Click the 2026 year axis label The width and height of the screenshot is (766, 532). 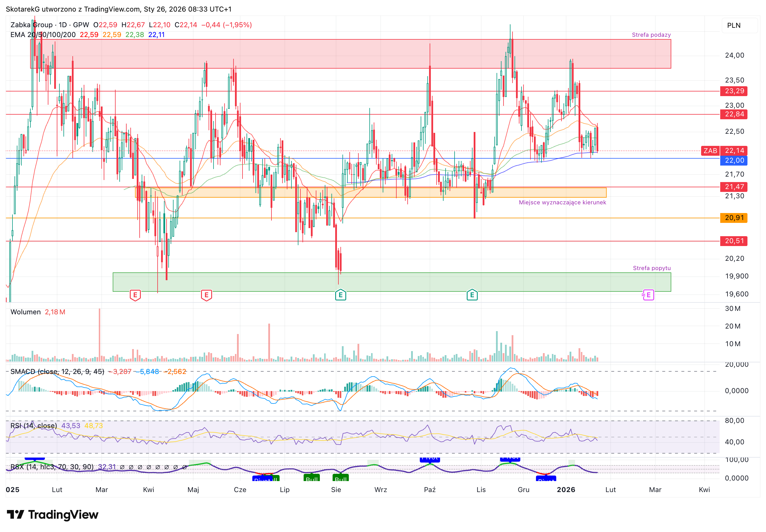pos(566,490)
